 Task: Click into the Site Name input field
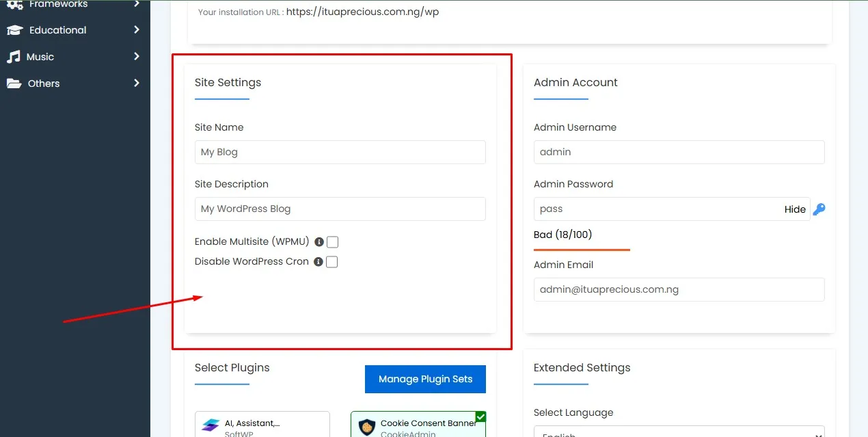point(340,152)
